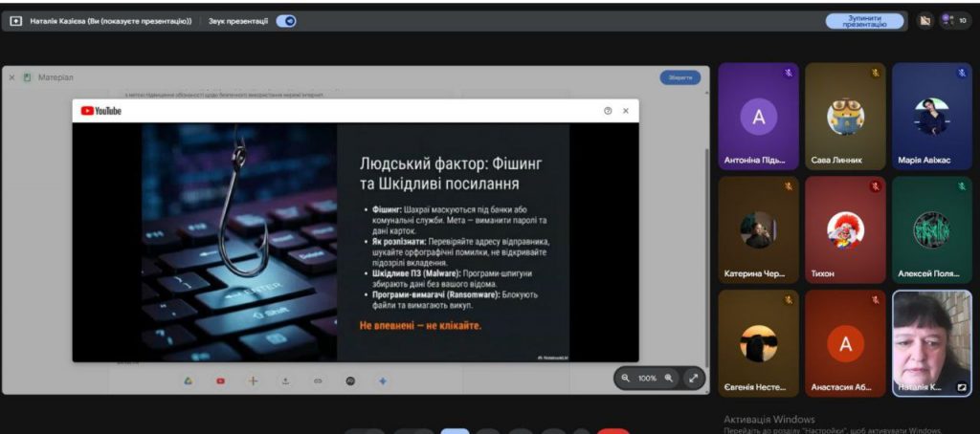The width and height of the screenshot is (980, 434).
Task: Click the plus create icon
Action: (x=253, y=380)
